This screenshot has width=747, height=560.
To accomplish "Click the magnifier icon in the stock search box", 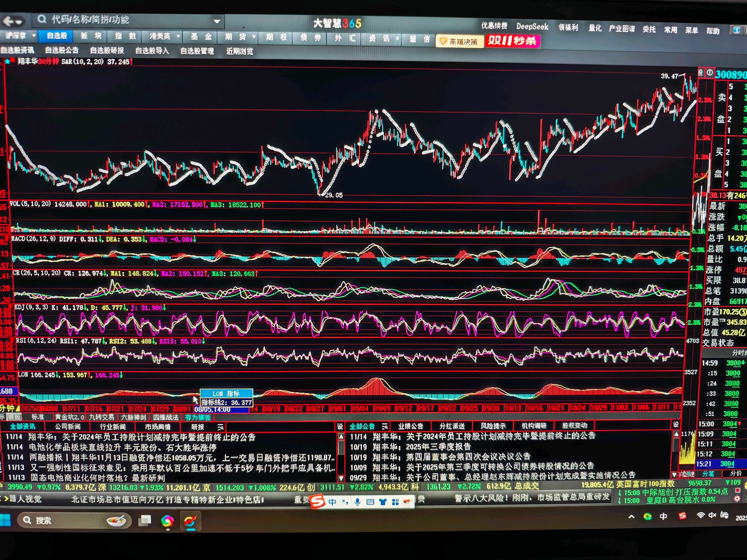I will 42,19.
